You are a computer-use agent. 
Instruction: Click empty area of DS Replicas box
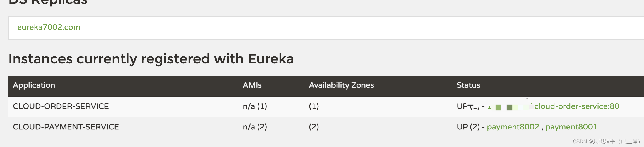pos(335,28)
